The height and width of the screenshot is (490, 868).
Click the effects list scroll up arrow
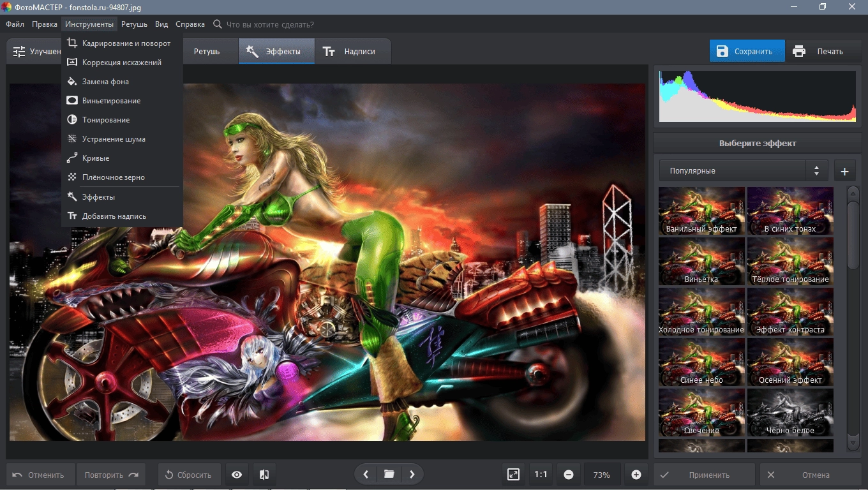(853, 193)
